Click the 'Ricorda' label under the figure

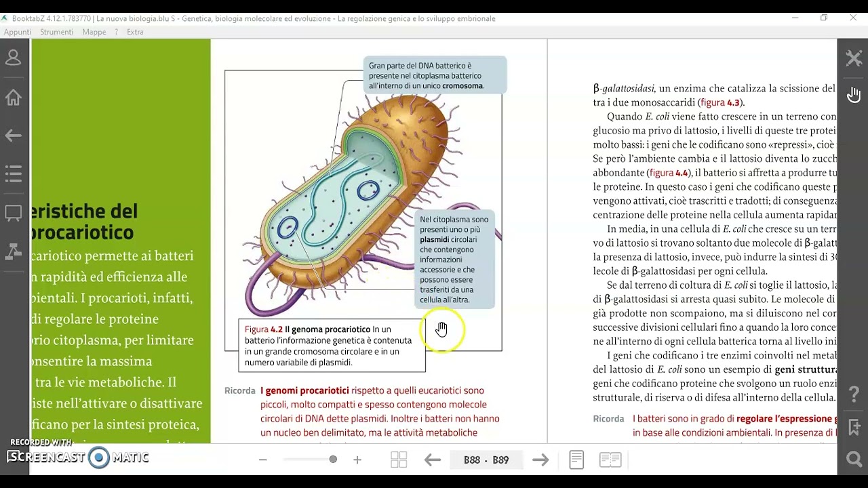tap(240, 390)
